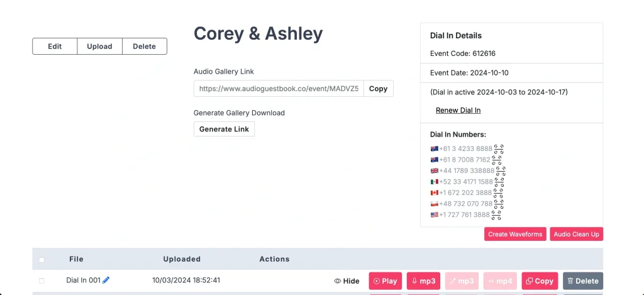
Task: Click the Audio Gallery Link URL field
Action: click(x=279, y=89)
